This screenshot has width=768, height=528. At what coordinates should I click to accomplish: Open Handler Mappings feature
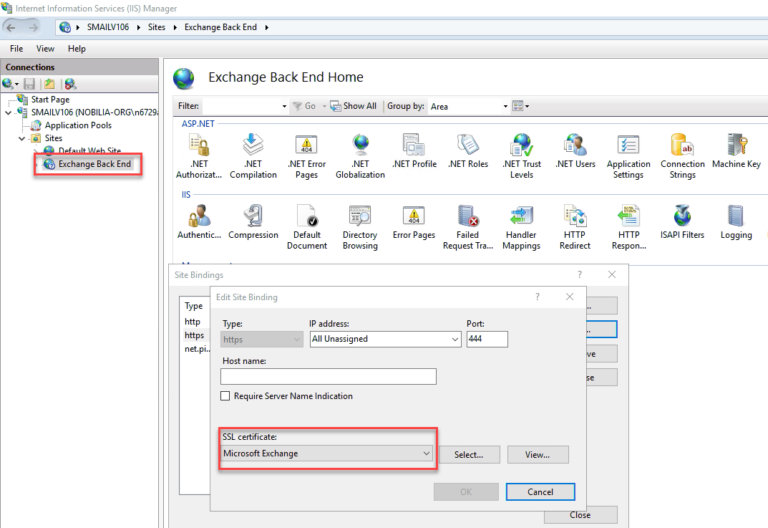521,227
